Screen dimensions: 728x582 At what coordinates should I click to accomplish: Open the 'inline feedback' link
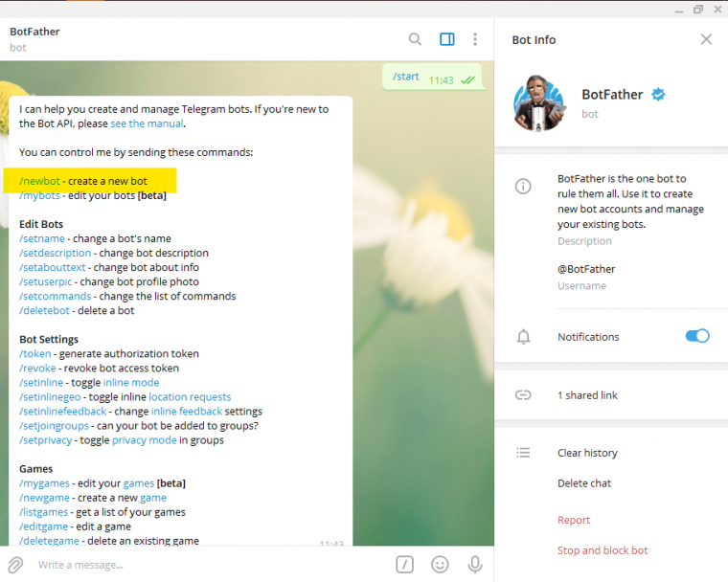click(187, 412)
